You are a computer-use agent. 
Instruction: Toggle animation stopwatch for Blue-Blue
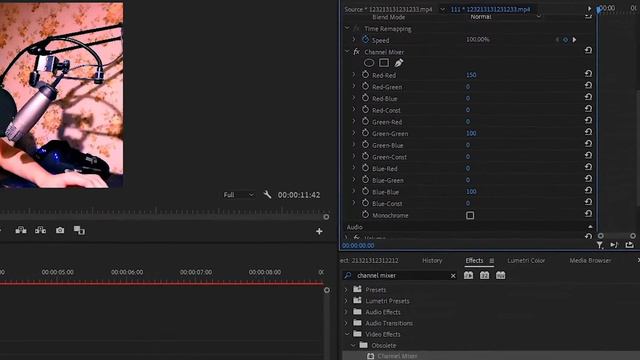coord(365,191)
